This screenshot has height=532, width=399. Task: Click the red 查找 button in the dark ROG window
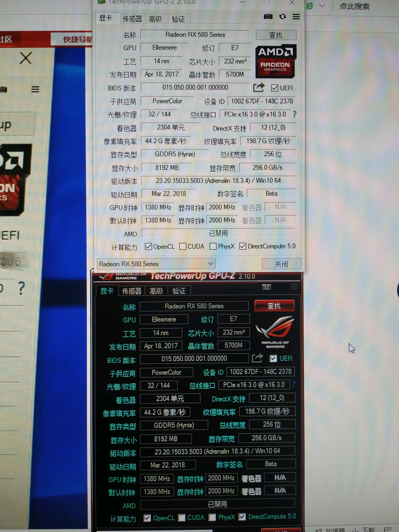pos(274,306)
